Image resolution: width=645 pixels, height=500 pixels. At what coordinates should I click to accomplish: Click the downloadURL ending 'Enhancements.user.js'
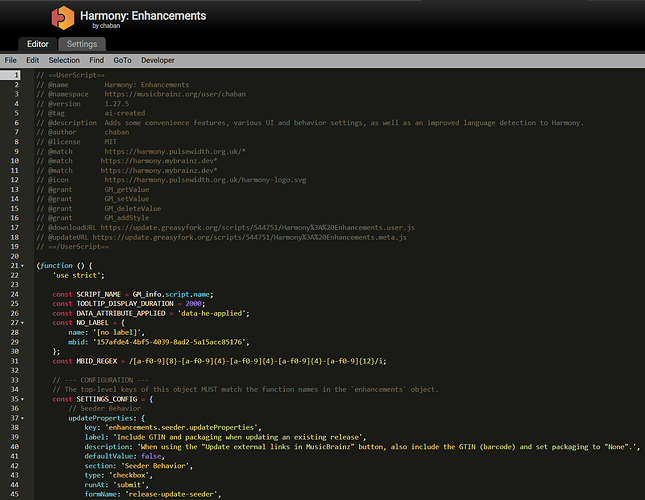(x=258, y=228)
